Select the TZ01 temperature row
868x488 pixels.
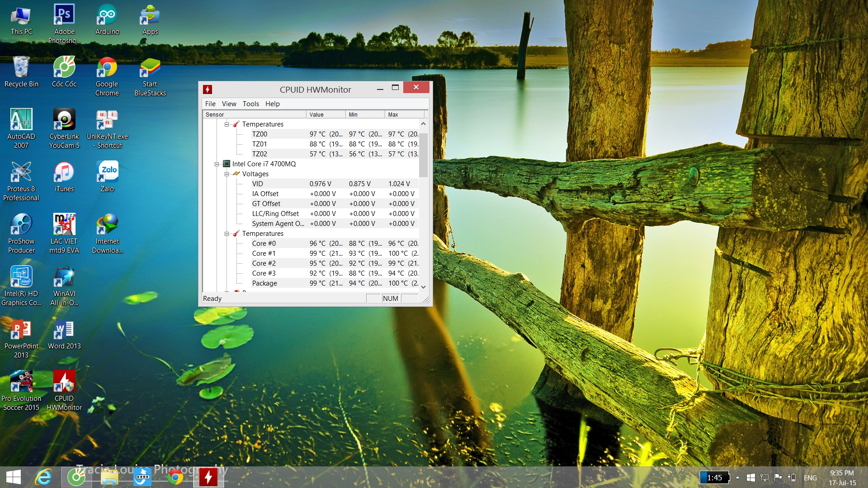pyautogui.click(x=335, y=144)
